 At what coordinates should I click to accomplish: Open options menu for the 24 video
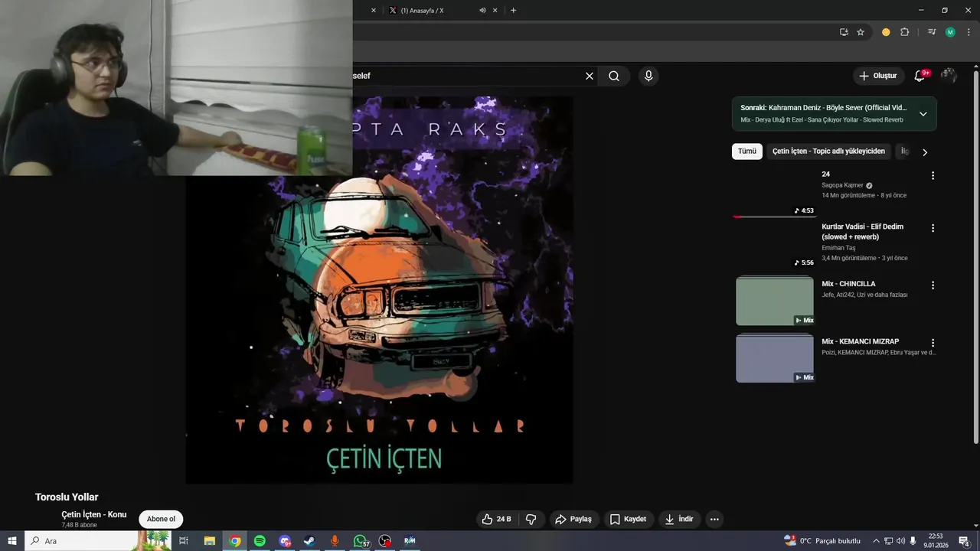933,175
